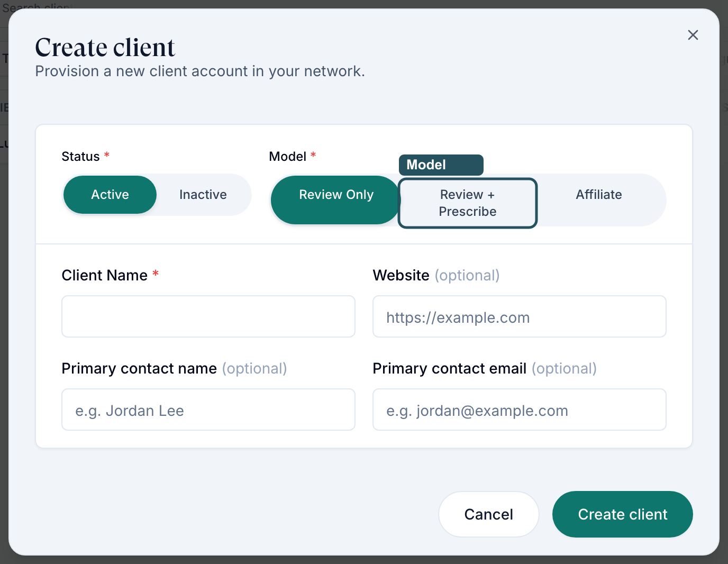This screenshot has width=728, height=564.
Task: Choose the Review Only model
Action: click(336, 200)
